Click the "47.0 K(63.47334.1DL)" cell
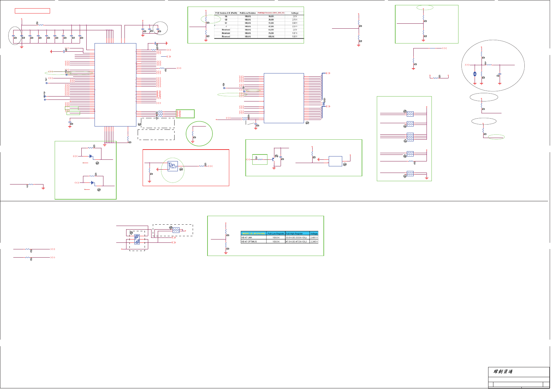 pos(297,241)
